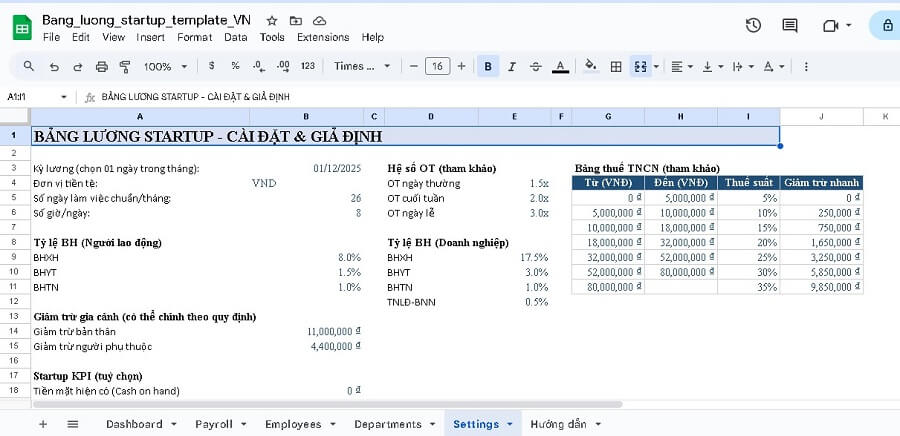Open the text color picker

point(560,67)
